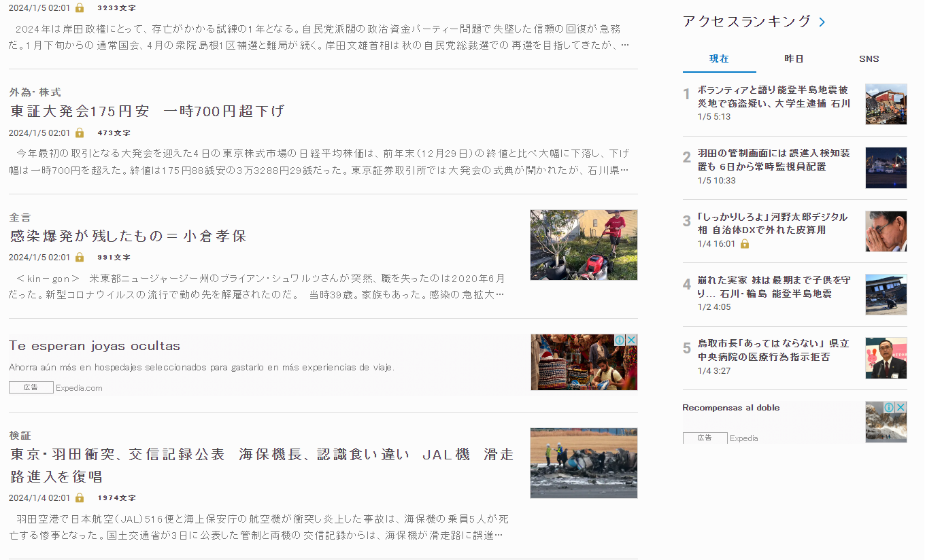The width and height of the screenshot is (925, 560).
Task: Open the 東証大発会175円安 headline
Action: pos(147,111)
